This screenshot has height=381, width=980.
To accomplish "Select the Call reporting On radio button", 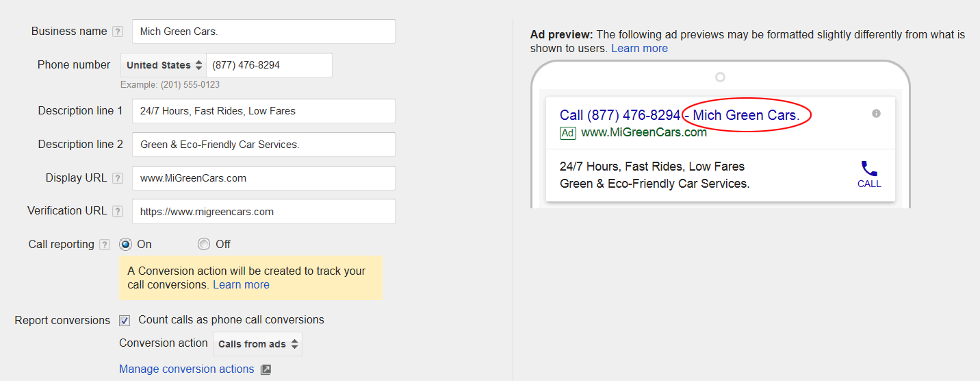I will point(125,244).
